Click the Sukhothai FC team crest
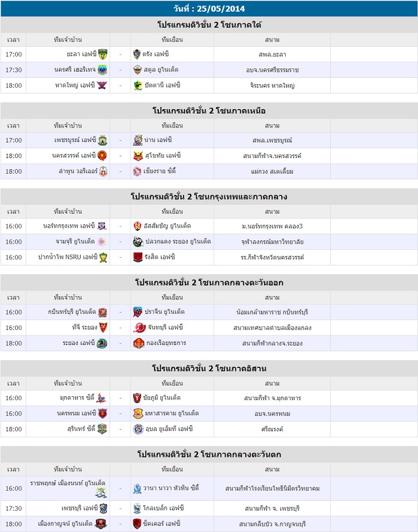The image size is (418, 532). pyautogui.click(x=138, y=156)
